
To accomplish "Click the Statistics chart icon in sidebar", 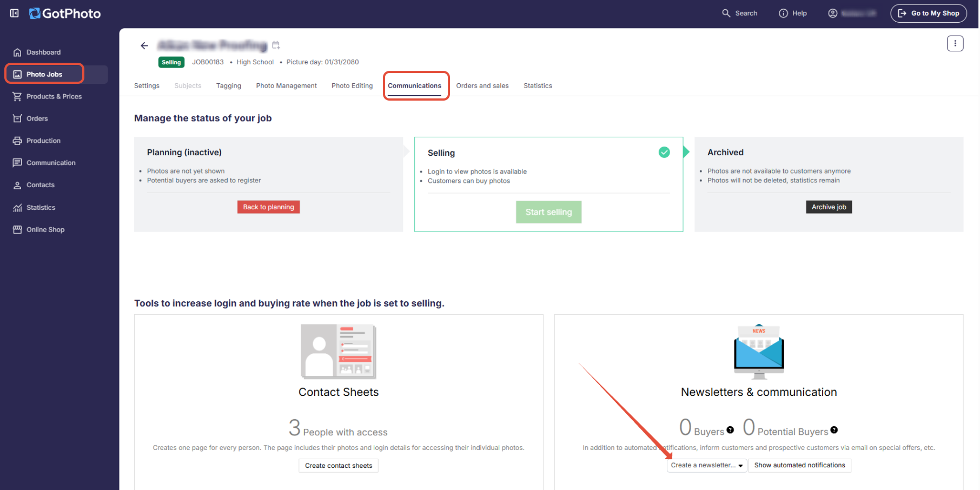I will point(17,208).
